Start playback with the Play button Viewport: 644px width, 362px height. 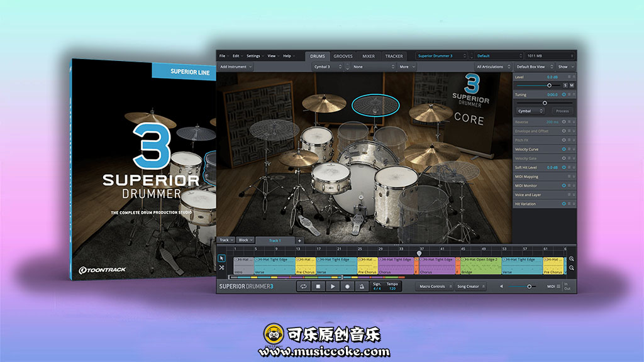pyautogui.click(x=333, y=287)
